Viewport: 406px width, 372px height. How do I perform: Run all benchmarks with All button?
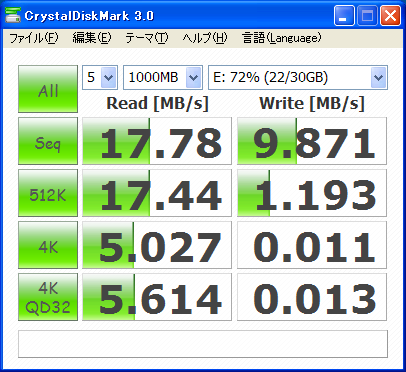tap(48, 89)
